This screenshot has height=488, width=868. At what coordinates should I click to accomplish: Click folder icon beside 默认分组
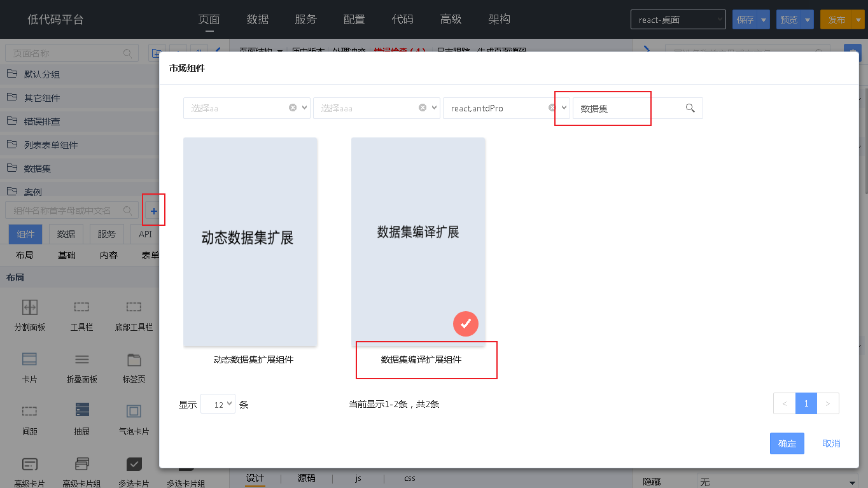[11, 74]
